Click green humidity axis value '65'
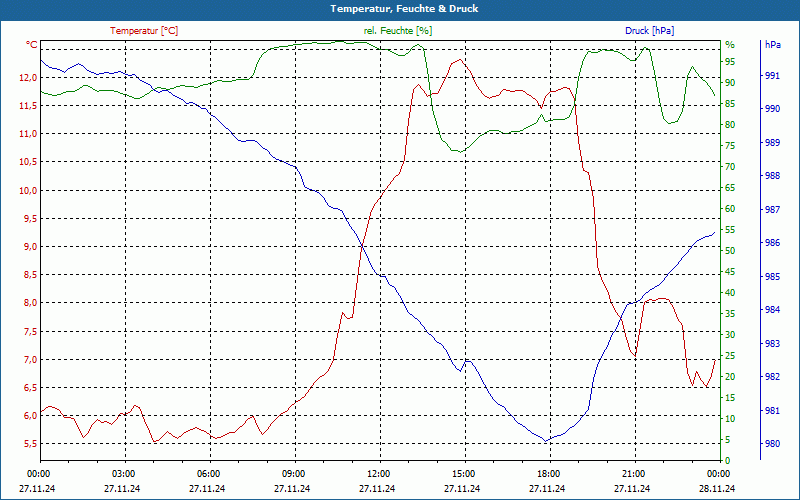 click(x=730, y=188)
